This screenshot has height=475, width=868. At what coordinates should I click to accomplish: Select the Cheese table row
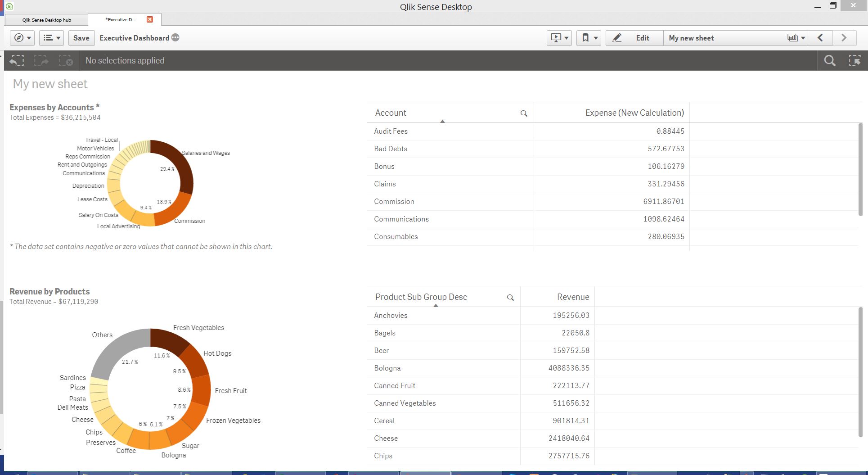[481, 438]
